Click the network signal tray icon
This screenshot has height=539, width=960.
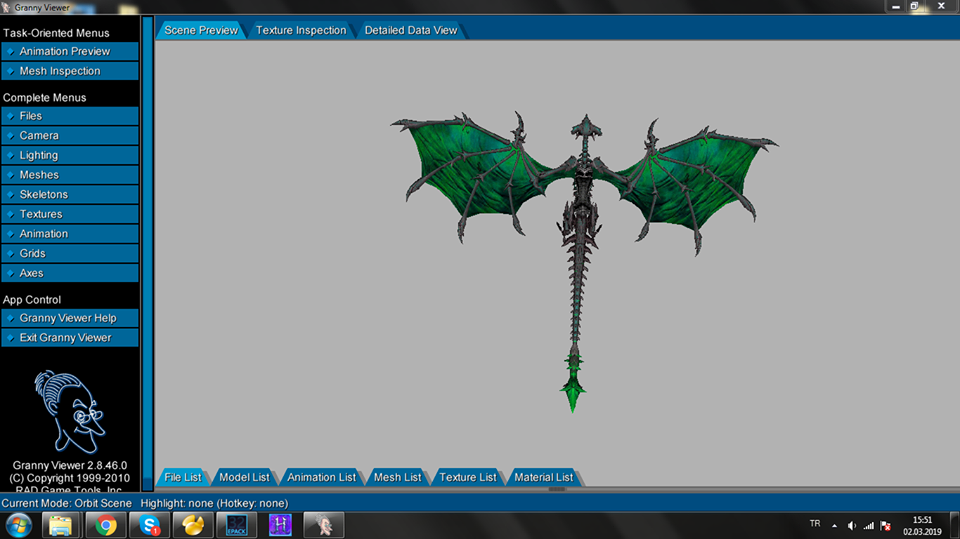tap(869, 526)
